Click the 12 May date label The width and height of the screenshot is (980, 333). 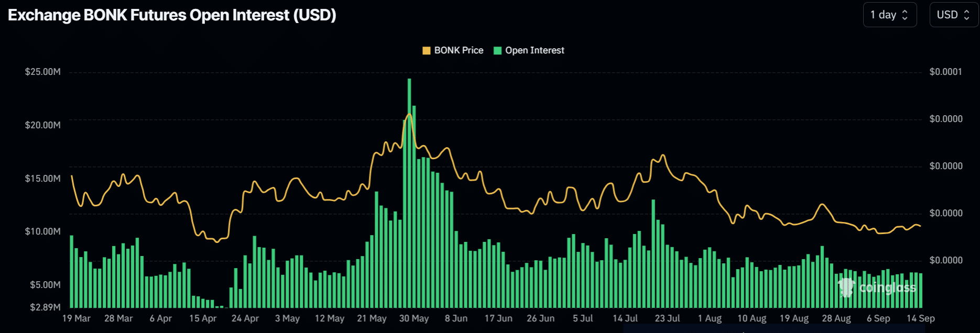point(330,318)
